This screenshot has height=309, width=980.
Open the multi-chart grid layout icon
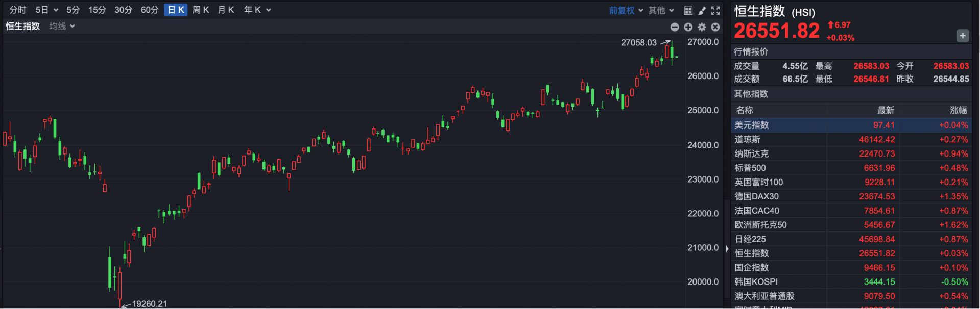tap(688, 10)
